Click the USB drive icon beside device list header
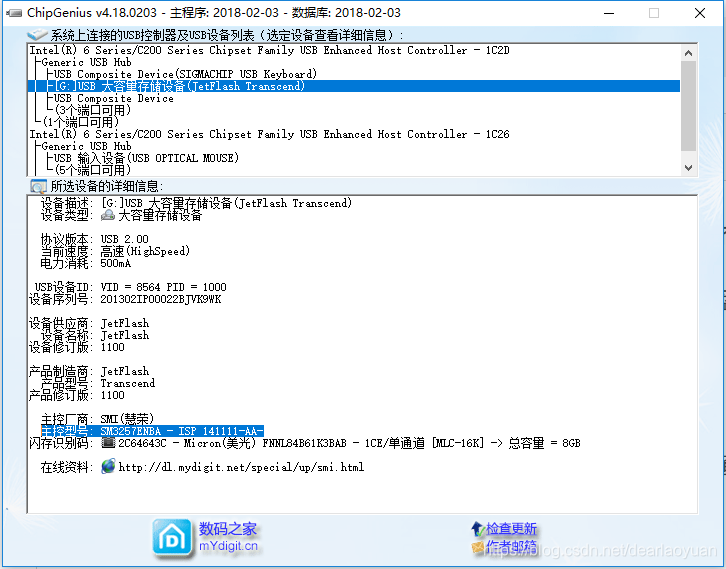 (x=37, y=35)
